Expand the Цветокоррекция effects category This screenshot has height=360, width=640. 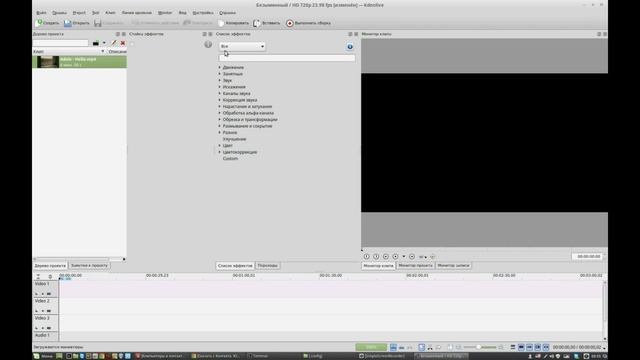pyautogui.click(x=220, y=152)
